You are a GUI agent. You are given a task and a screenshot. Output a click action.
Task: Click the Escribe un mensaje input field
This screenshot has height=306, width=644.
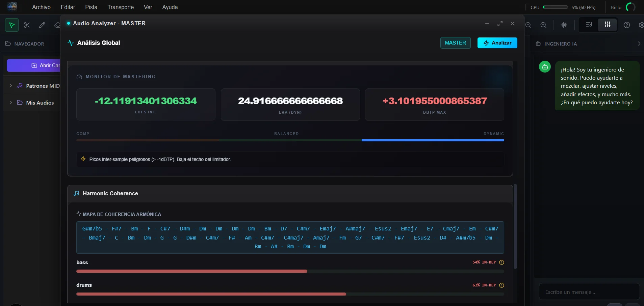click(589, 292)
